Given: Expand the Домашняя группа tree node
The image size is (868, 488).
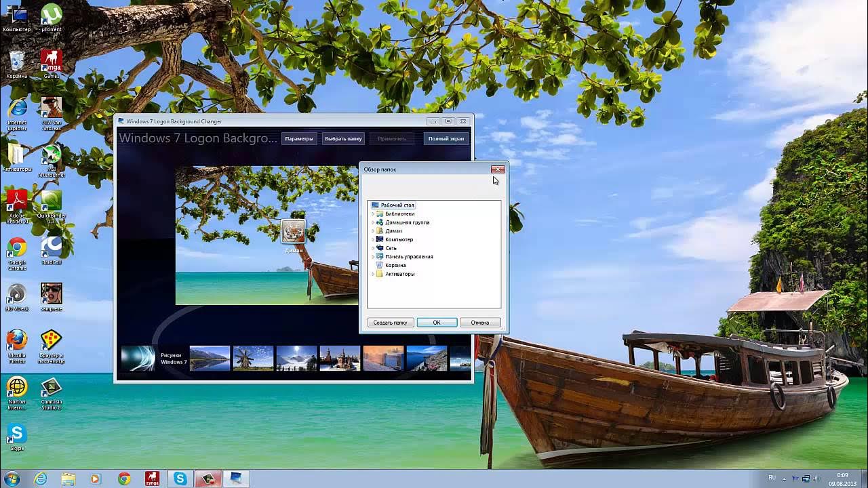Looking at the screenshot, I should (373, 222).
